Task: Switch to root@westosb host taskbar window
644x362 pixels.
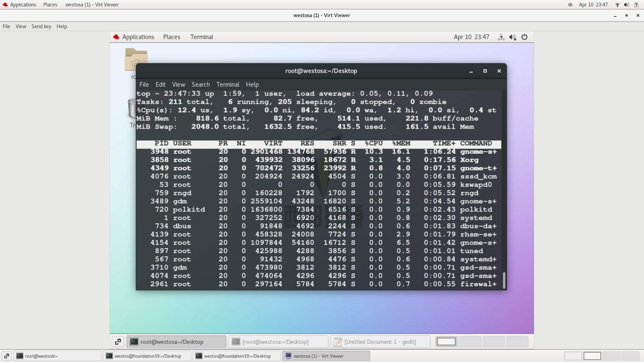Action: pyautogui.click(x=58, y=356)
